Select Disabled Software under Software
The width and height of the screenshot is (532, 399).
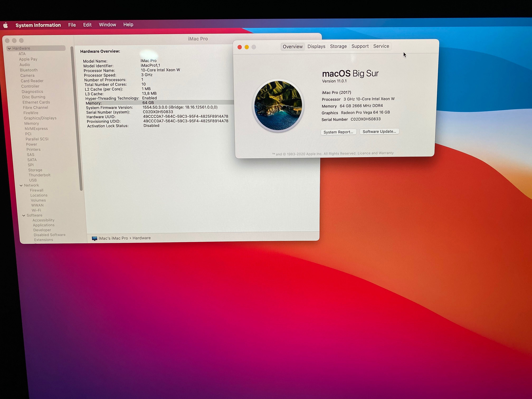point(49,235)
